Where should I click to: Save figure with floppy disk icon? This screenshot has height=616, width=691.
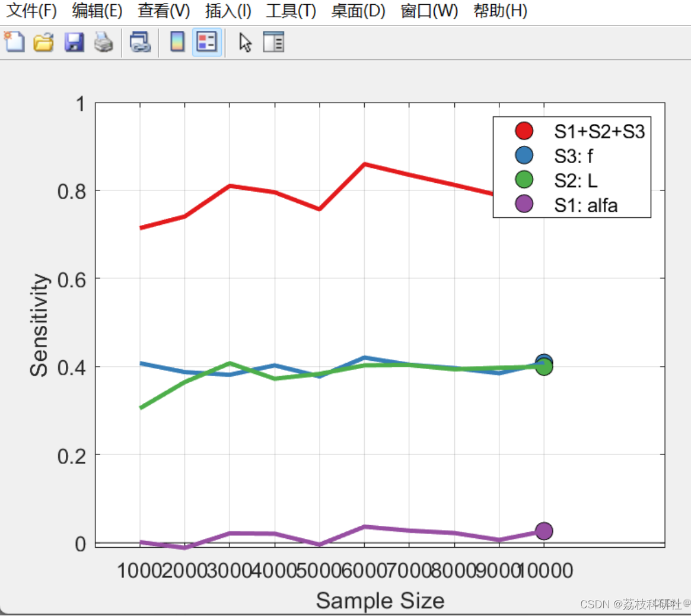[x=74, y=42]
